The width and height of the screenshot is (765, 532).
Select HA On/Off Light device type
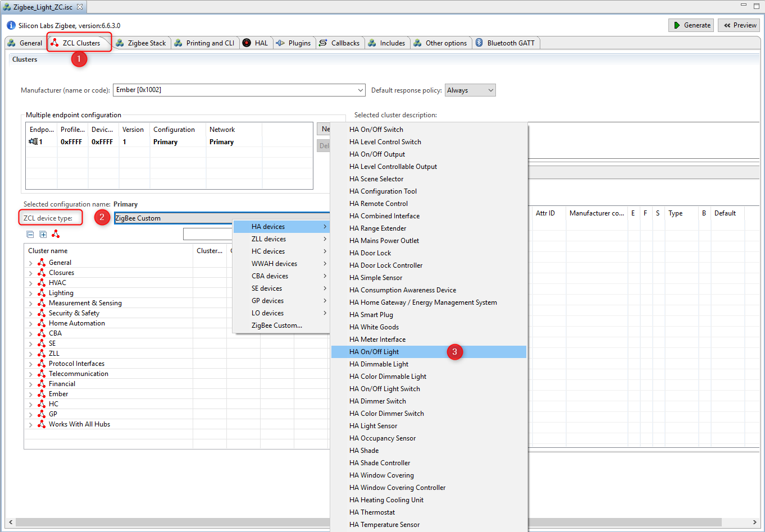coord(429,352)
